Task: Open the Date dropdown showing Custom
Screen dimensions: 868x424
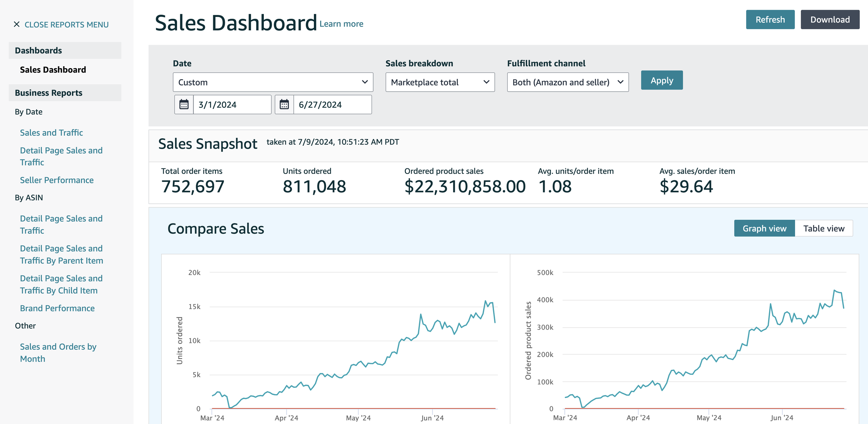Action: pos(273,82)
